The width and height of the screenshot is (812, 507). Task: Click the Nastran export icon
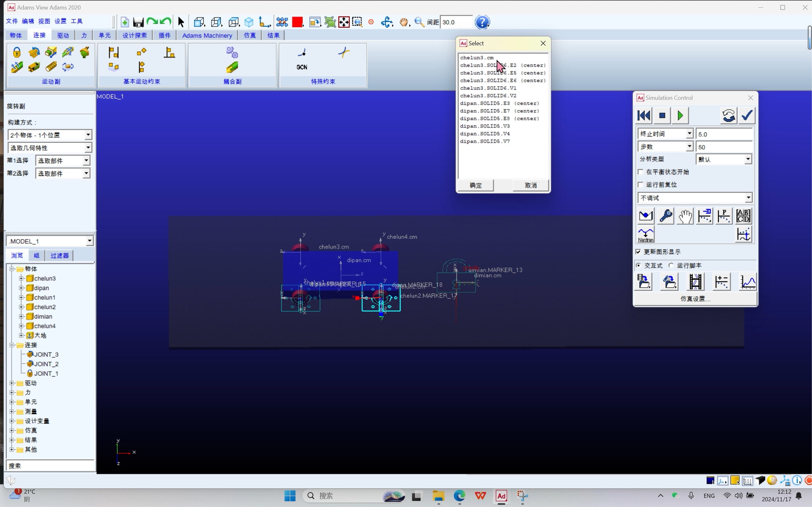coord(645,235)
